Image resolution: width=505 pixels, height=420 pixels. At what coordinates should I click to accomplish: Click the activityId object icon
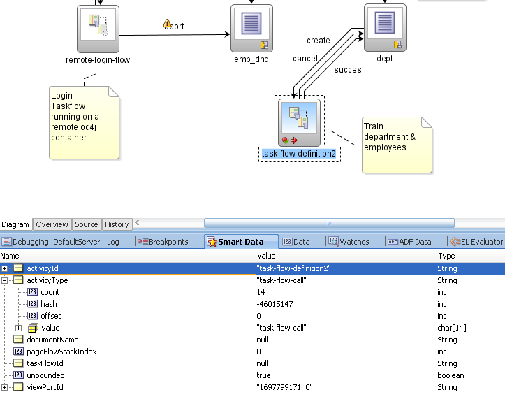18,268
